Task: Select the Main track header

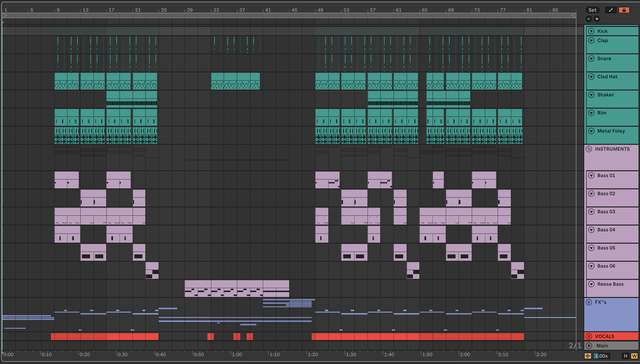Action: (x=612, y=346)
